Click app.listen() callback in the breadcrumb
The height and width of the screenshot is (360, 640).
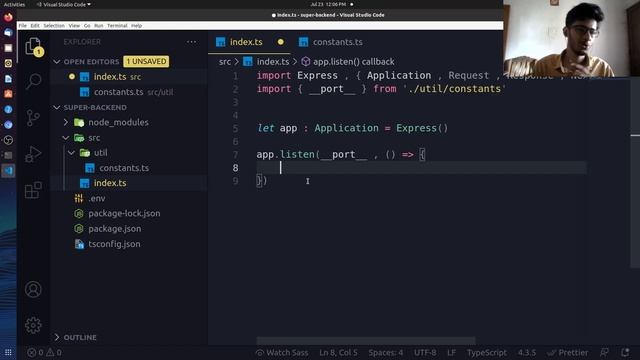[353, 62]
